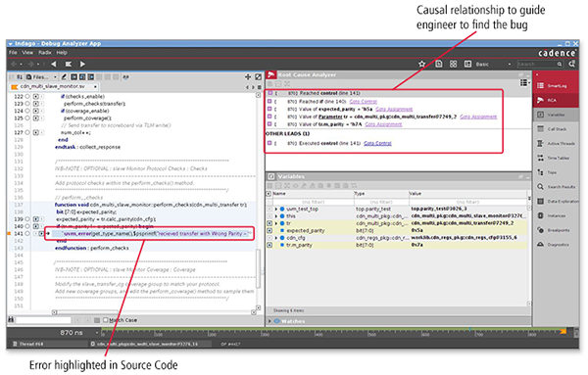Viewport: 588px width, 375px height.
Task: Click the document icon next to the star
Action: tap(438, 64)
